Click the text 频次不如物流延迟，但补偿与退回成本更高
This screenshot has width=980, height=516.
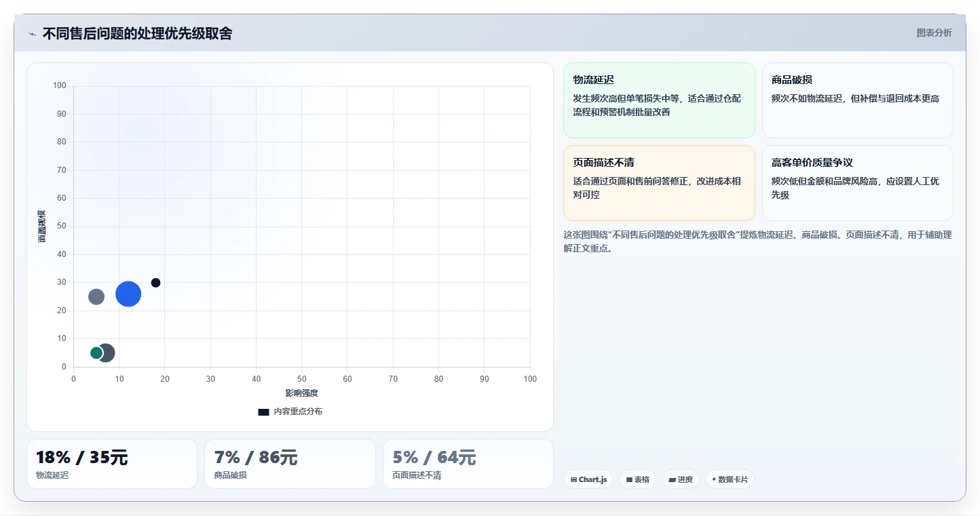855,98
